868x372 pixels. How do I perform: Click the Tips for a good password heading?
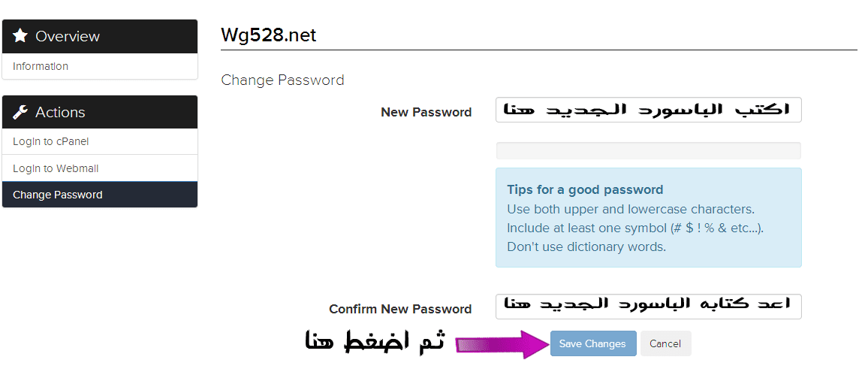point(585,189)
